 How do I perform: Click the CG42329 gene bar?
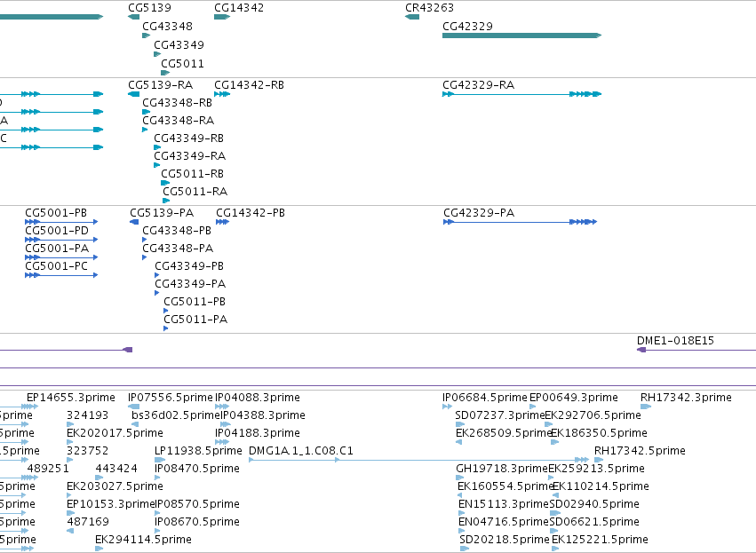[521, 36]
